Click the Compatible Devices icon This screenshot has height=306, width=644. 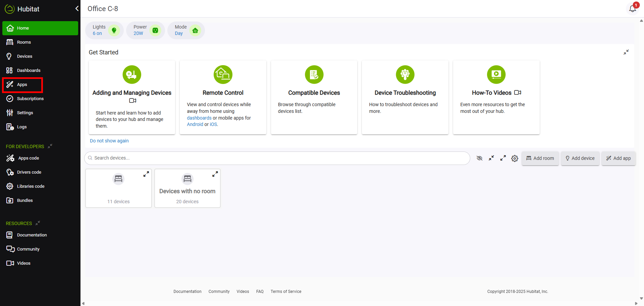coord(314,75)
